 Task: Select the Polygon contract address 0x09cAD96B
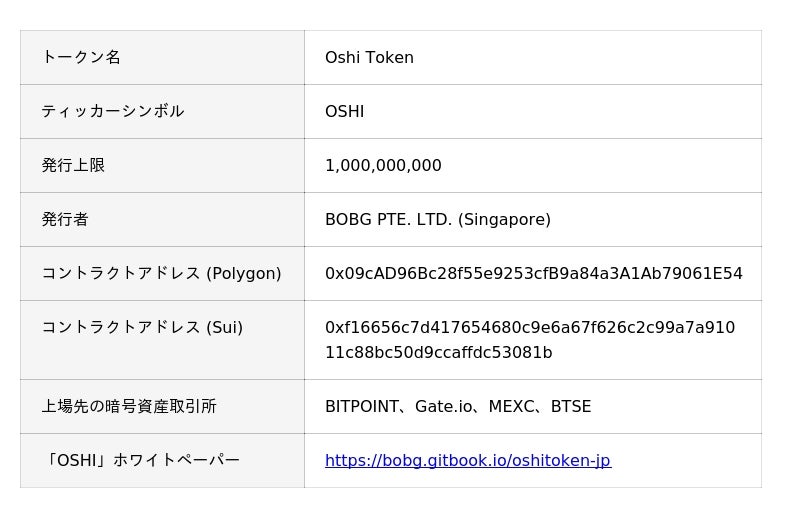click(x=533, y=274)
